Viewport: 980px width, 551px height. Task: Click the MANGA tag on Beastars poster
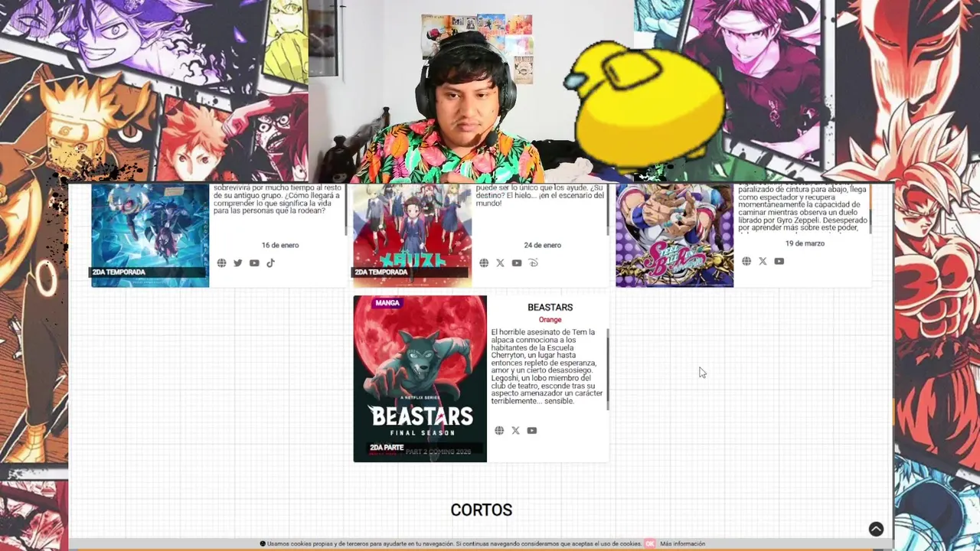387,303
